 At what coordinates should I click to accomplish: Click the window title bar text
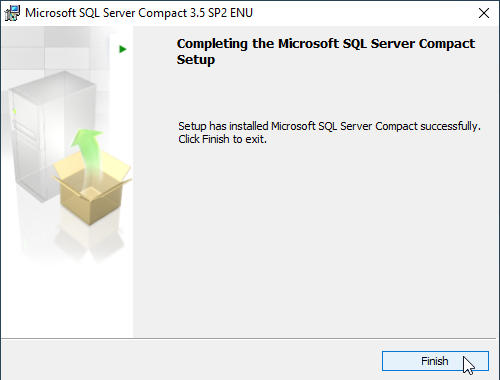coord(139,13)
